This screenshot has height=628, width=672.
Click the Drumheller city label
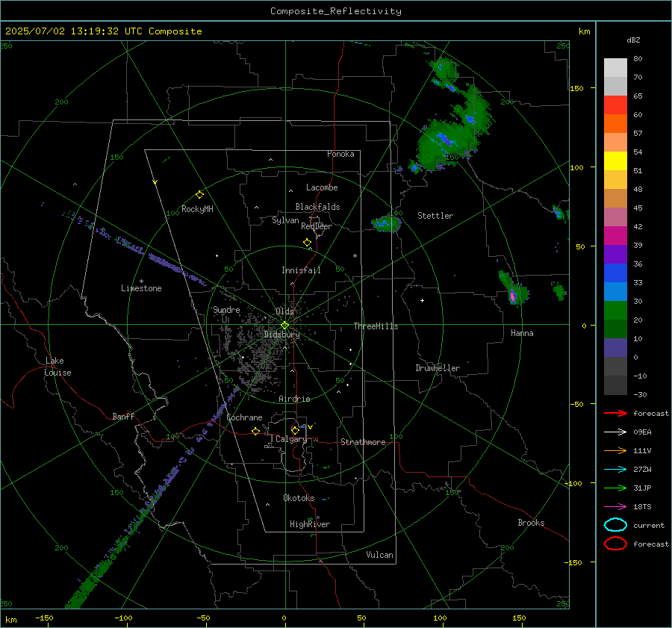(438, 368)
